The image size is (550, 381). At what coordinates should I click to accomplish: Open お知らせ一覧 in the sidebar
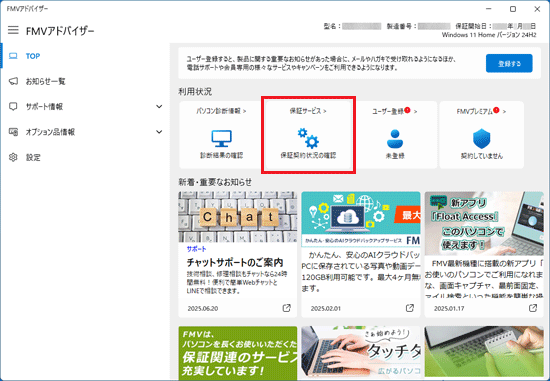click(x=85, y=81)
